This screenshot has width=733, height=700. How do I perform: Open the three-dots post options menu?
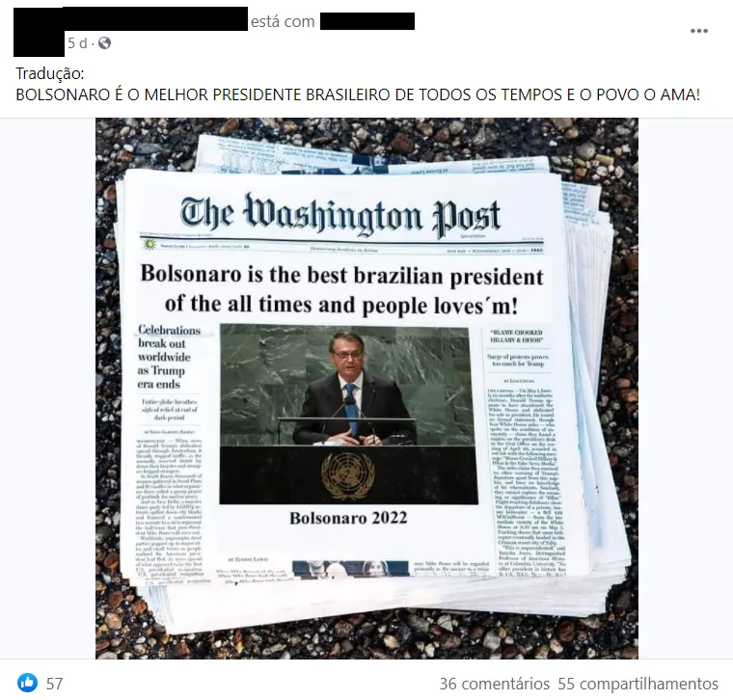pyautogui.click(x=699, y=31)
